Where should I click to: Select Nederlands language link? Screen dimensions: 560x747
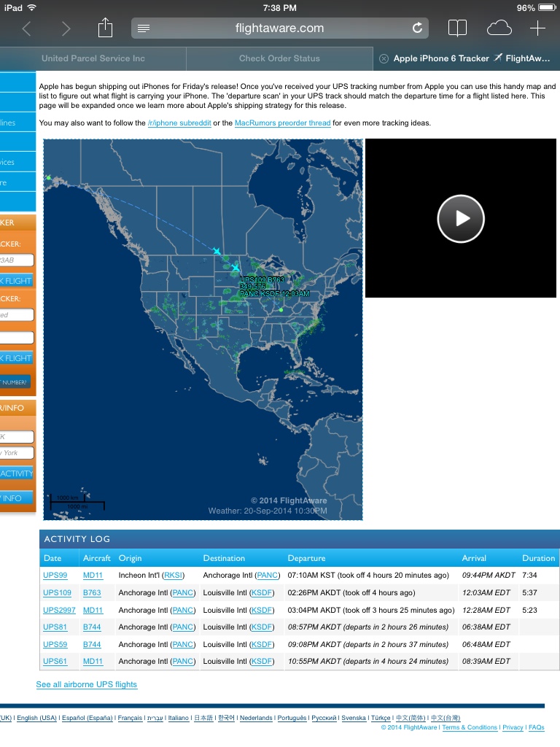point(256,718)
